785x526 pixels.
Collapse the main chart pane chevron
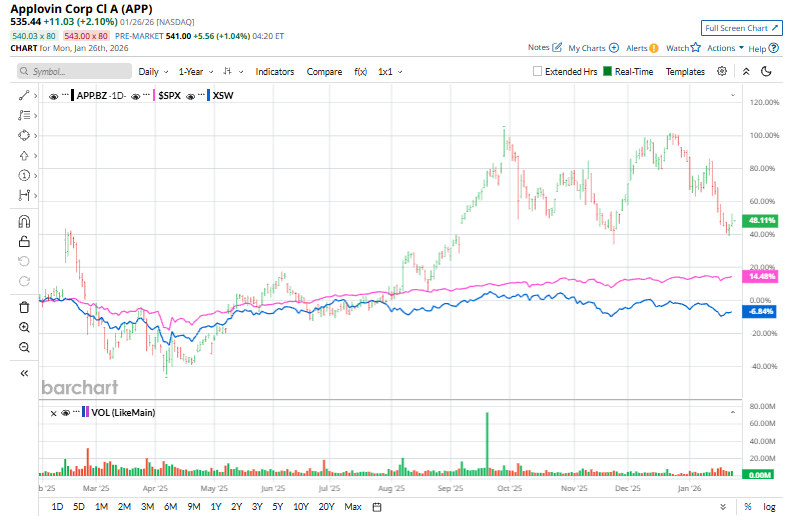(x=733, y=95)
